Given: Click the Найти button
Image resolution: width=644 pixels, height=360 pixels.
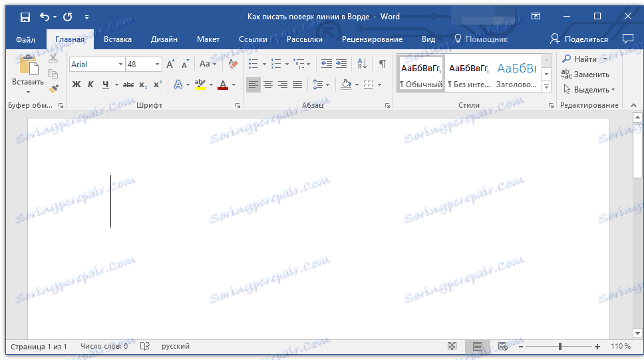Looking at the screenshot, I should click(x=580, y=59).
